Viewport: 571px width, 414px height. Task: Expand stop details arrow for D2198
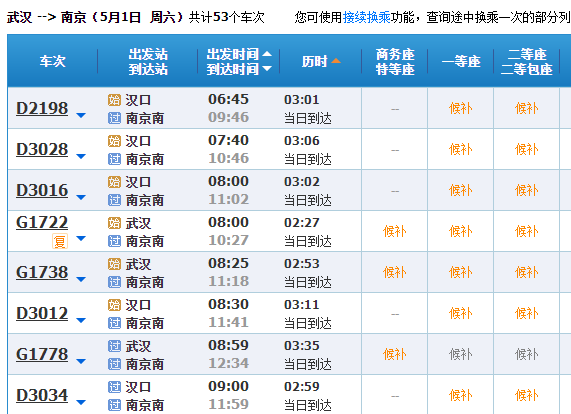point(81,115)
